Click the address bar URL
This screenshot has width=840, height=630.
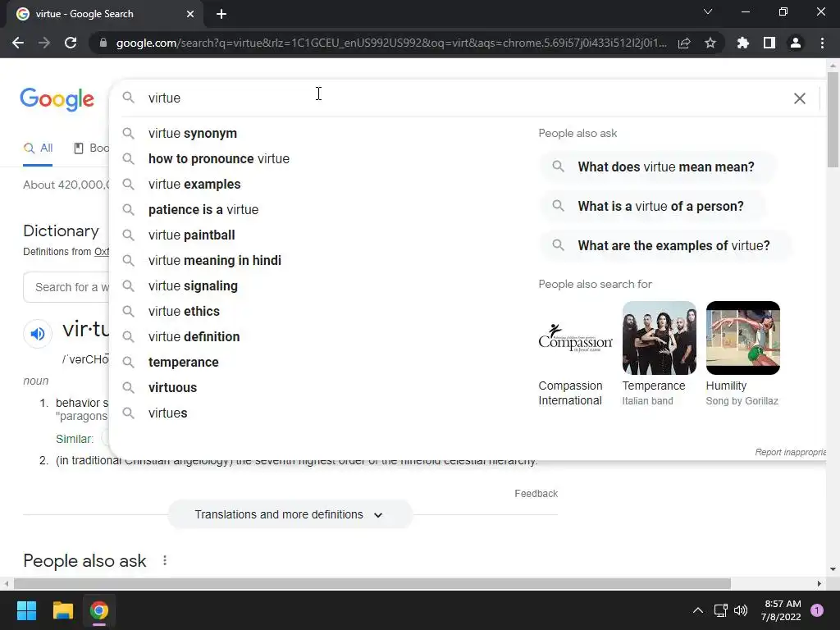(391, 43)
